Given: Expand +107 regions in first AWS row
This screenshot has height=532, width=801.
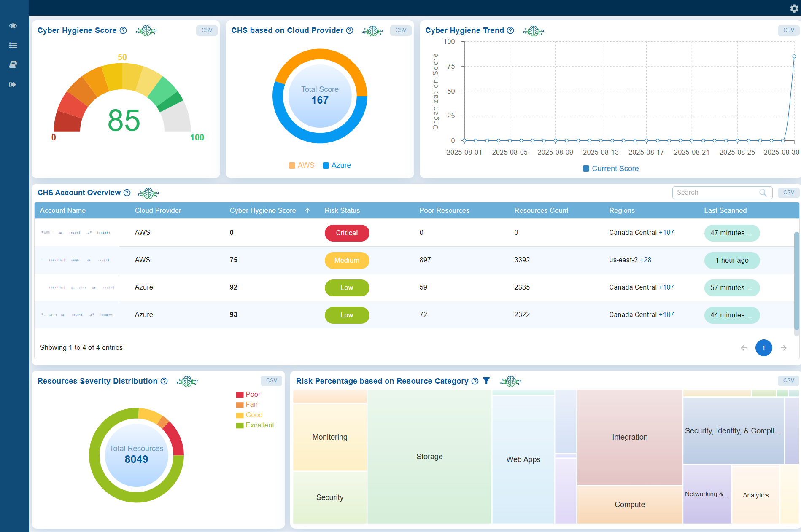Looking at the screenshot, I should (x=666, y=233).
